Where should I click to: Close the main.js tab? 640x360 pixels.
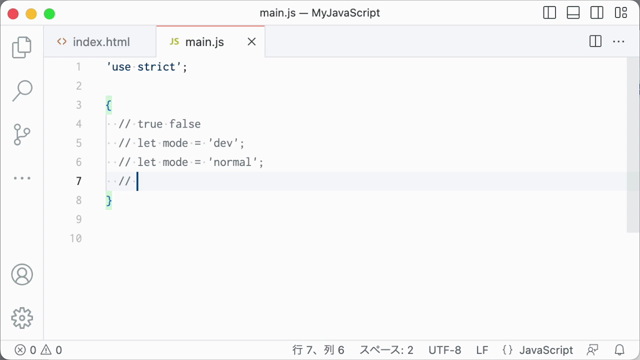click(252, 42)
